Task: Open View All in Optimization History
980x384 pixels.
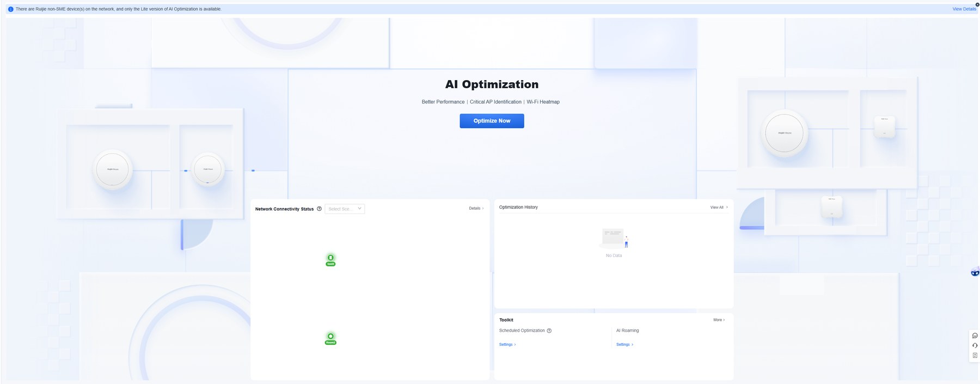Action: [x=719, y=208]
